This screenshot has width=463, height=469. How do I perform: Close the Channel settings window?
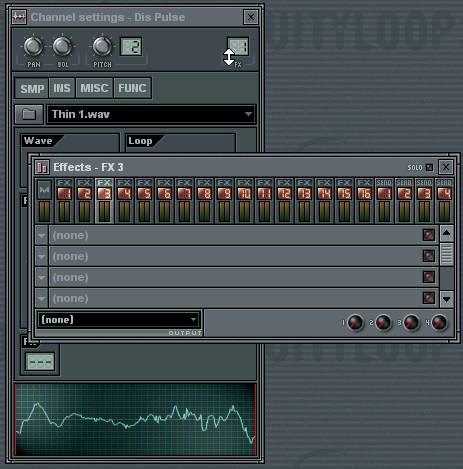251,17
